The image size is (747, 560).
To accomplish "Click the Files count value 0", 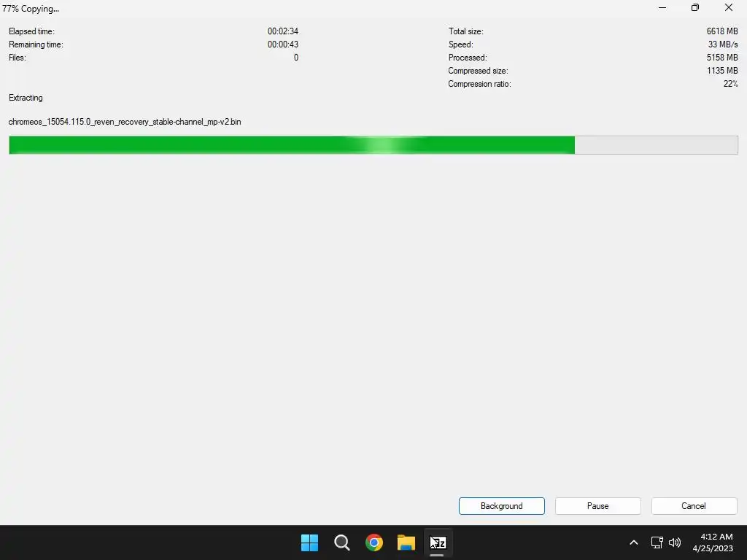I will [296, 58].
